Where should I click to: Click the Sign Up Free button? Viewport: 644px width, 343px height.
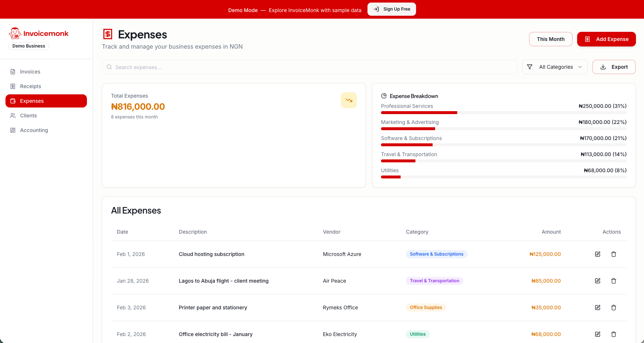coord(392,9)
